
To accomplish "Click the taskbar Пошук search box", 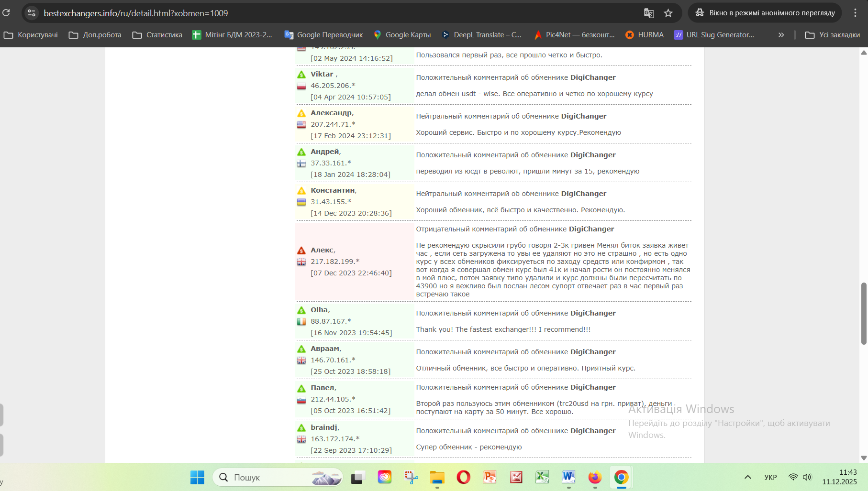I will point(278,477).
